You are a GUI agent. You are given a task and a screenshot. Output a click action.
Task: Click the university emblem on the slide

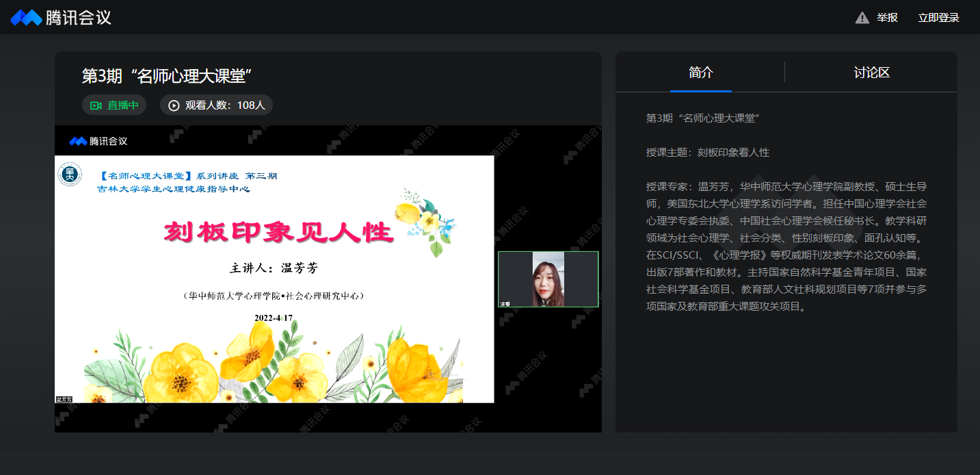pyautogui.click(x=70, y=175)
